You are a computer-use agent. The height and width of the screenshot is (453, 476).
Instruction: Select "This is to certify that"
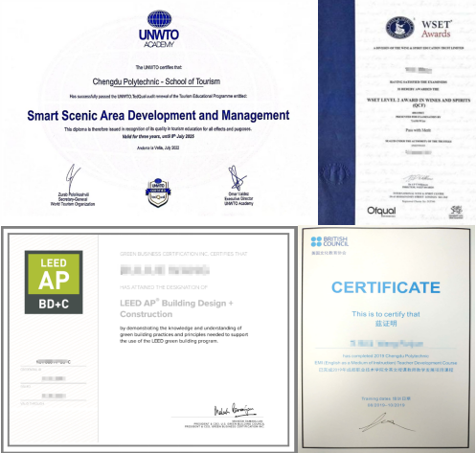[386, 314]
